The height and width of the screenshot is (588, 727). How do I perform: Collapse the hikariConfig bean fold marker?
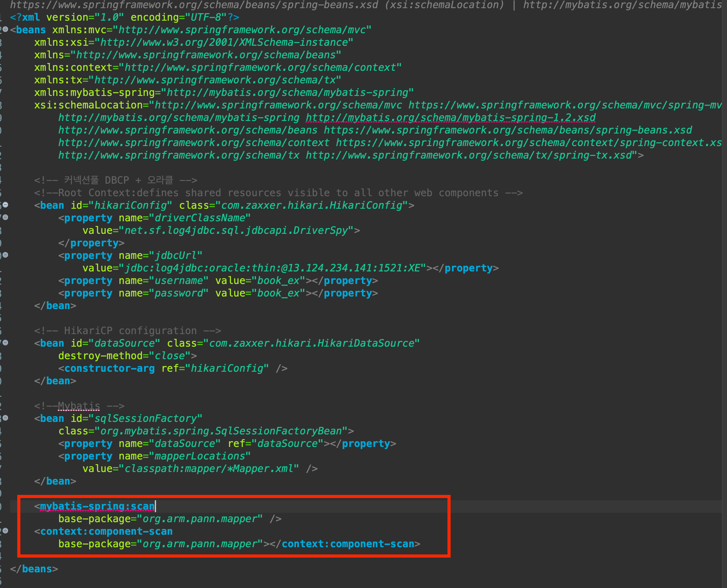coord(5,205)
